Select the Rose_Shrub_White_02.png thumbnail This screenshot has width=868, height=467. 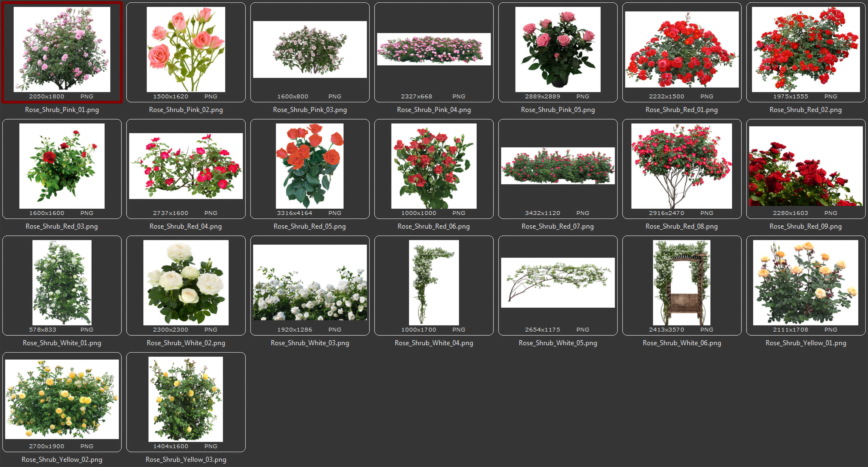coord(186,283)
